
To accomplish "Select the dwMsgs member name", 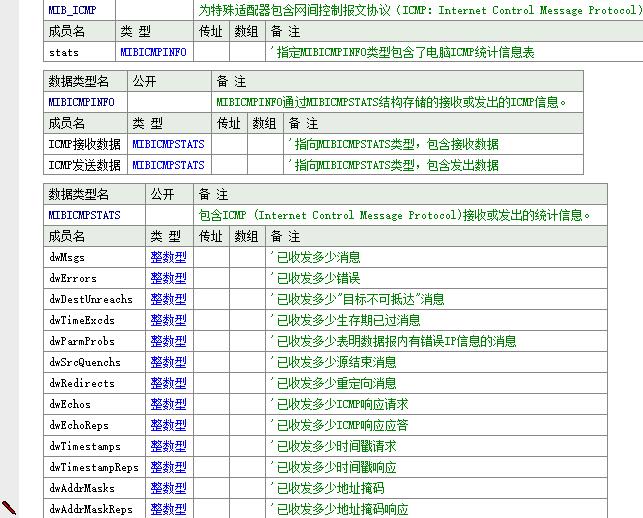I will 67,258.
